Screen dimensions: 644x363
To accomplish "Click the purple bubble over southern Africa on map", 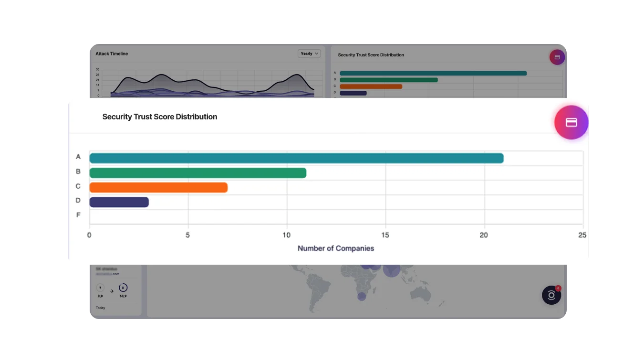I will click(x=362, y=296).
